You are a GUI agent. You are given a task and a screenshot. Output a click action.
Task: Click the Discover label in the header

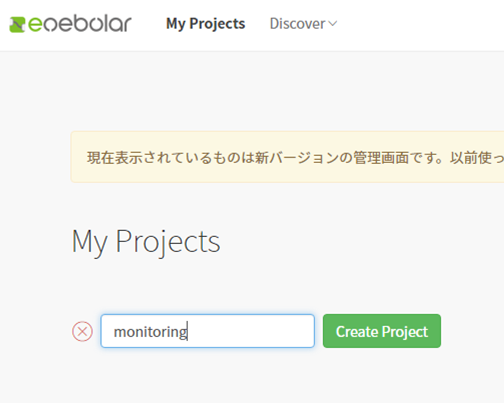coord(297,24)
